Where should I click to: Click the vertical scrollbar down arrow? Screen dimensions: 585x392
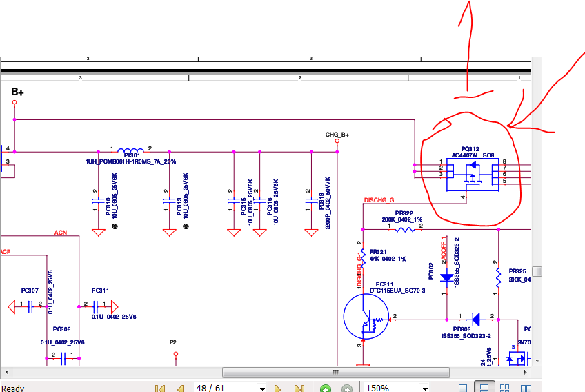pyautogui.click(x=537, y=361)
